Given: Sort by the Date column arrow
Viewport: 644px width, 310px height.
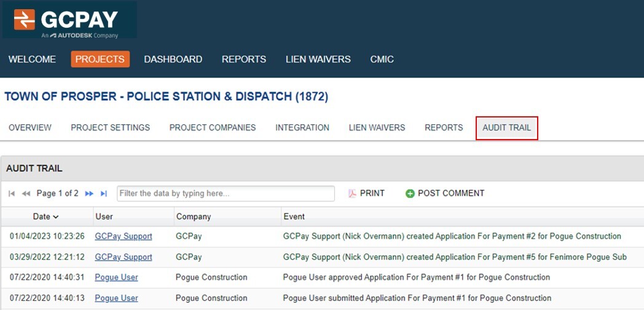Looking at the screenshot, I should [x=56, y=217].
